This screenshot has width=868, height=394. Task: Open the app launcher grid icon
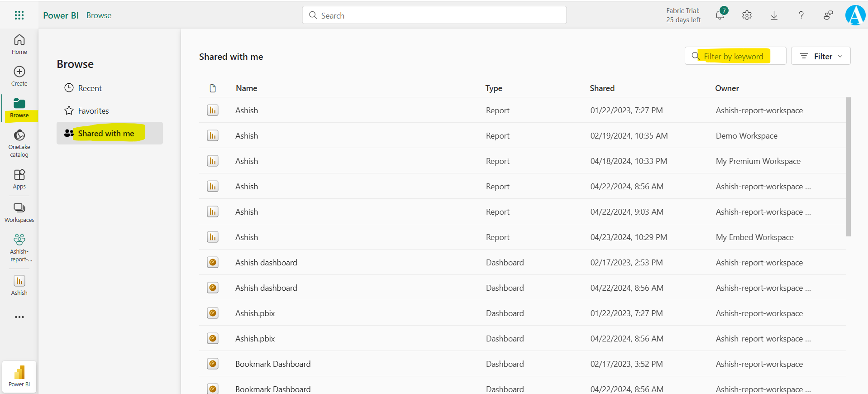click(x=19, y=15)
